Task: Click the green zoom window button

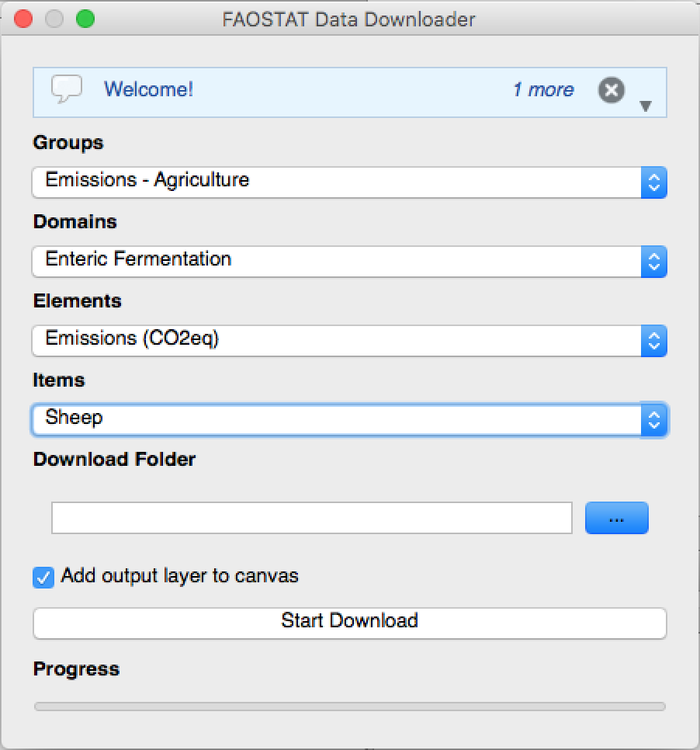Action: coord(85,19)
